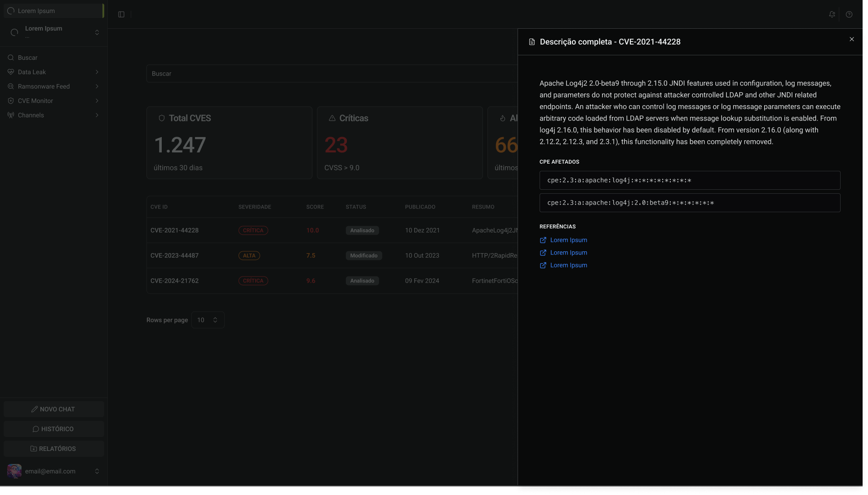This screenshot has width=868, height=495.
Task: Click the Modificado status badge
Action: coord(364,255)
